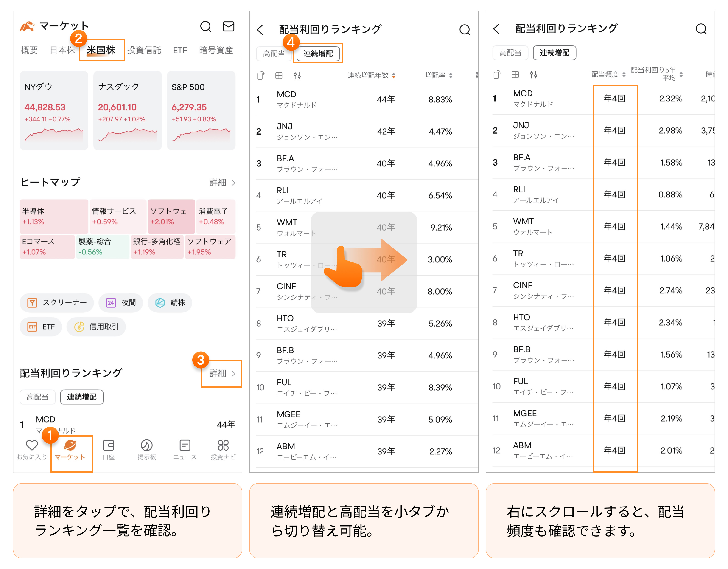728x569 pixels.
Task: Open the ETF shortcut chip
Action: pos(41,327)
